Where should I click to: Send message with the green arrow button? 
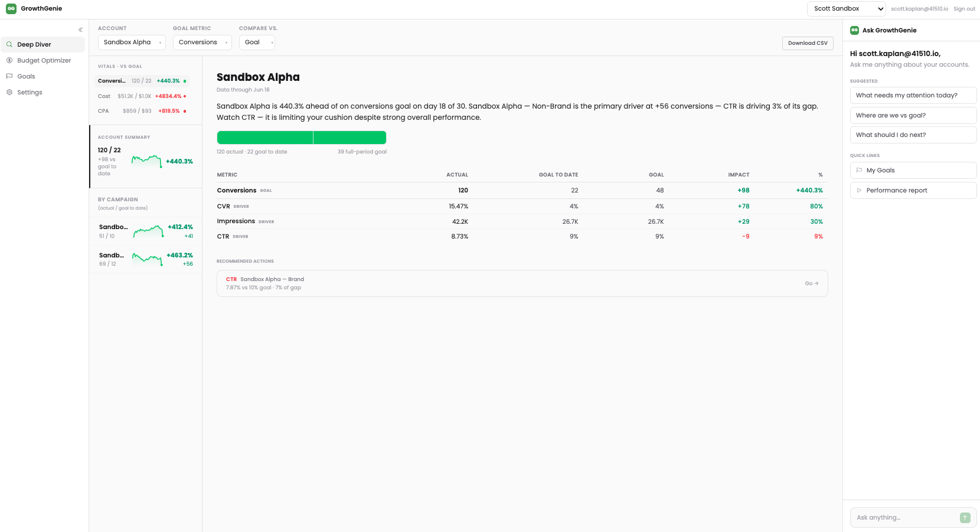pyautogui.click(x=965, y=517)
